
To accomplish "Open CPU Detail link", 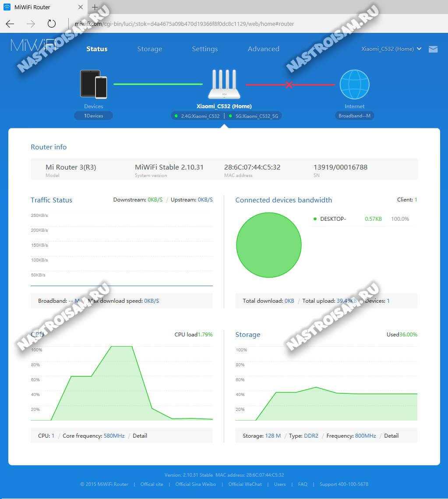I will pos(140,435).
